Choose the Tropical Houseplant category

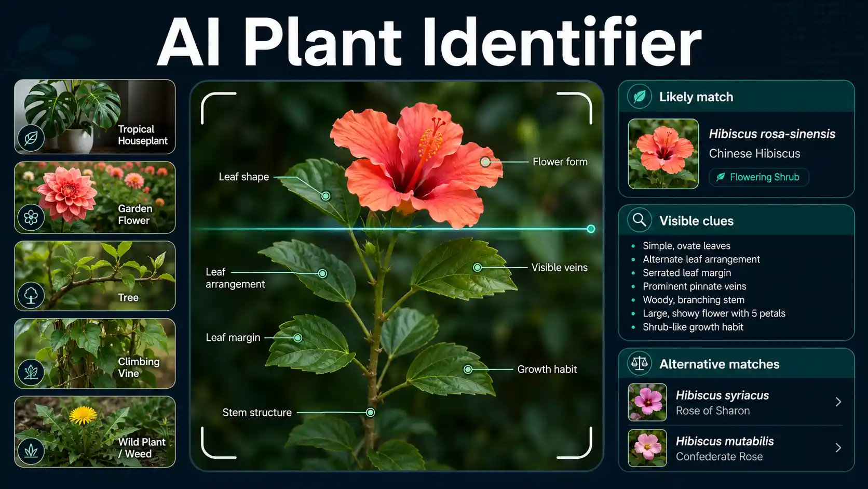tap(94, 116)
